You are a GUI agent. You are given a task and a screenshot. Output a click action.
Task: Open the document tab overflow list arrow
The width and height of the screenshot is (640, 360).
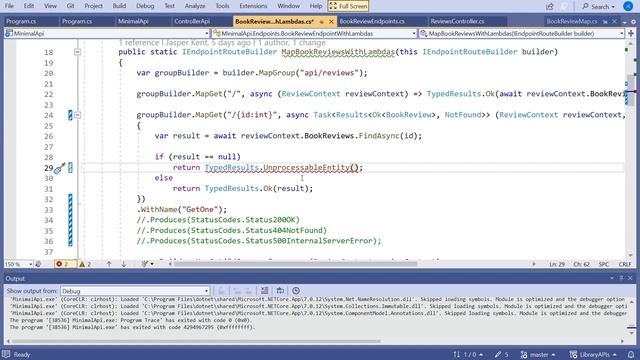click(x=625, y=22)
